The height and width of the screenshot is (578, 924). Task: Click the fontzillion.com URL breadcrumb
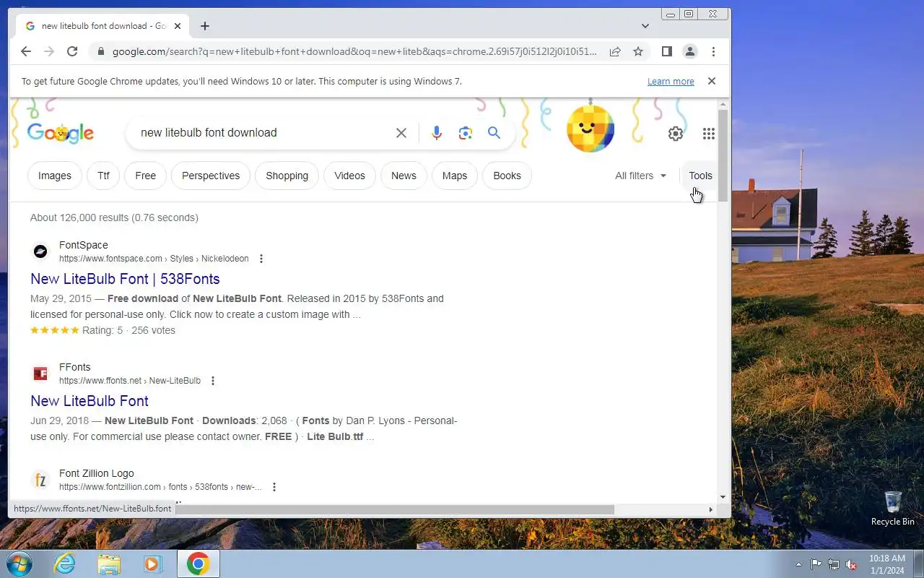[x=160, y=487]
